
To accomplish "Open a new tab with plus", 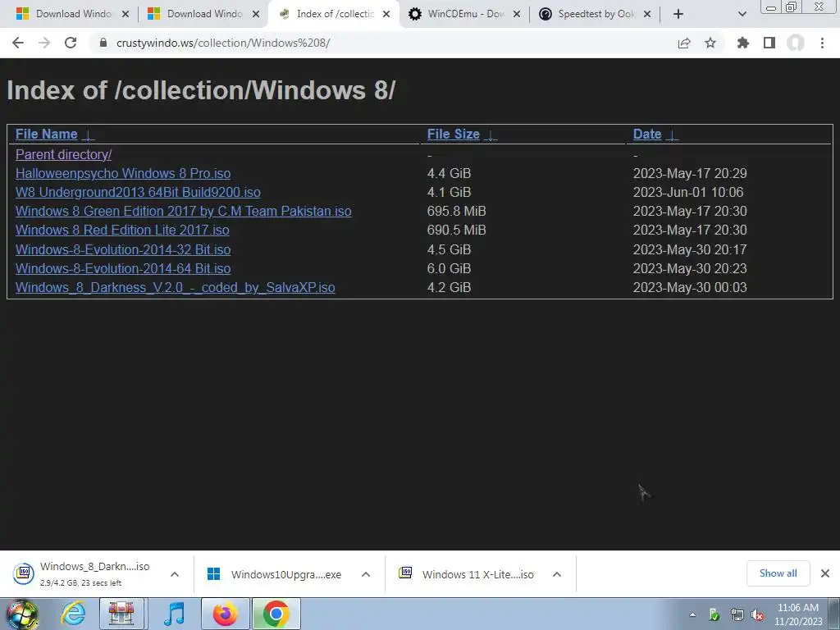I will [x=678, y=14].
